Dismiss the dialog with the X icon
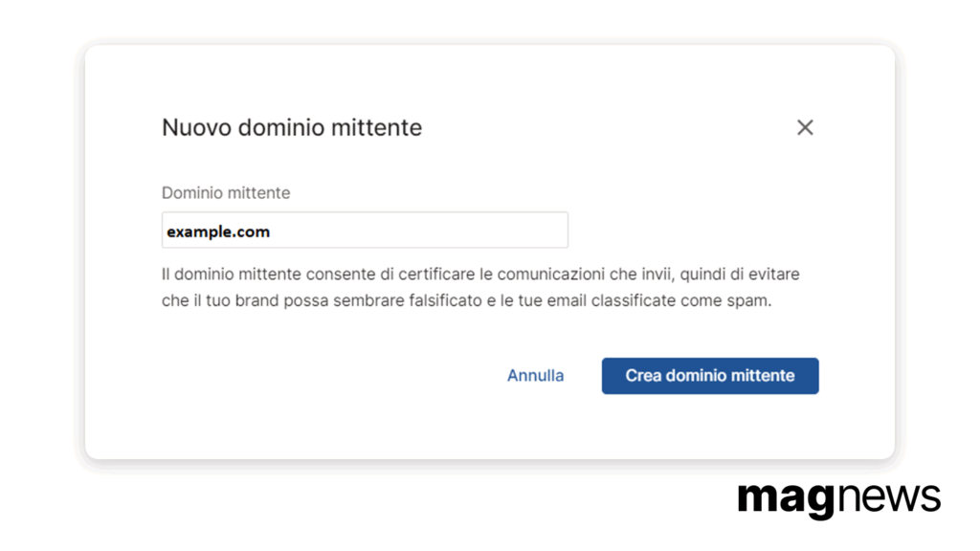The width and height of the screenshot is (980, 551). click(x=805, y=127)
